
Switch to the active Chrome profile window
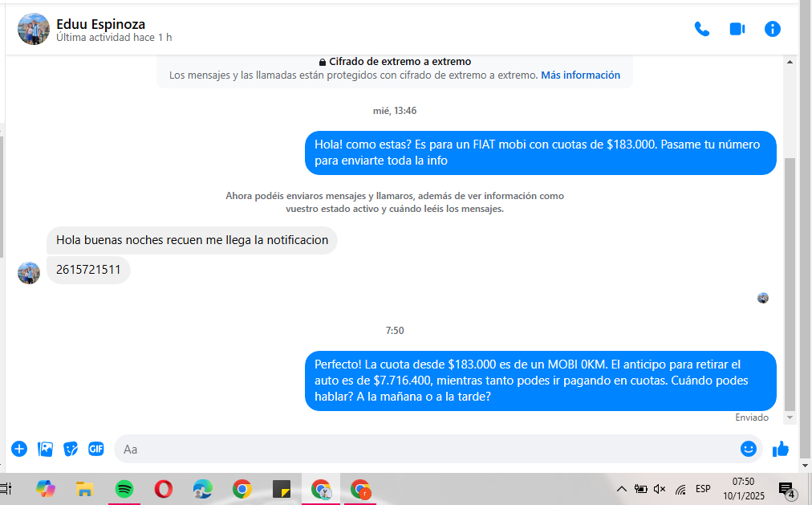point(321,489)
